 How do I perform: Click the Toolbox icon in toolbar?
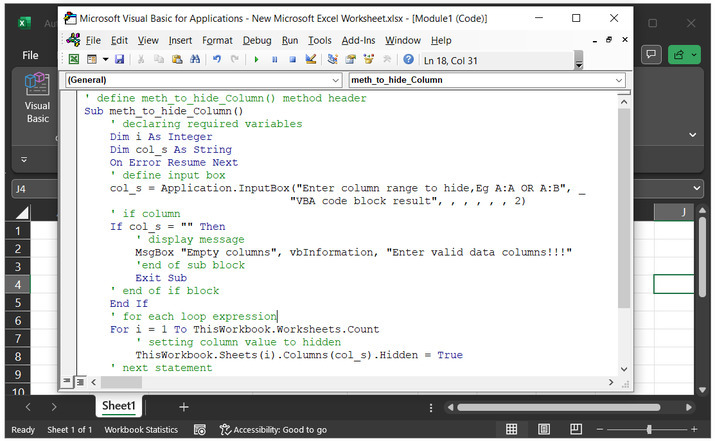(x=387, y=59)
